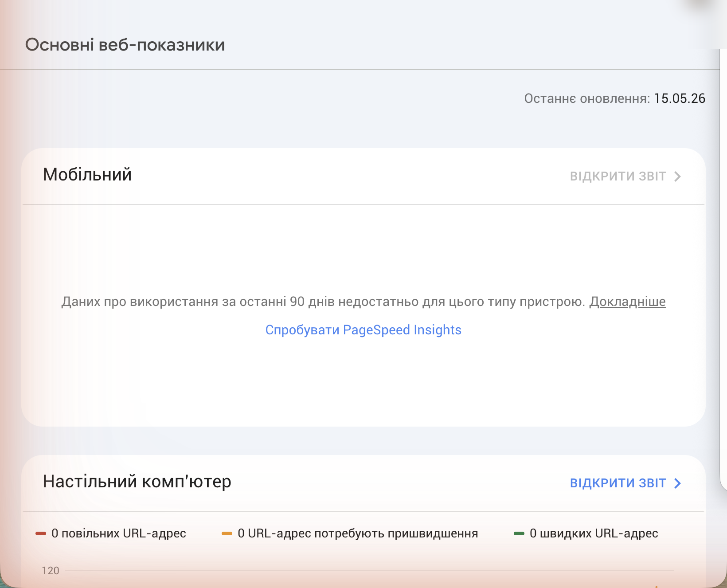This screenshot has width=727, height=588.
Task: Click the last update date 15.05.26
Action: 680,98
